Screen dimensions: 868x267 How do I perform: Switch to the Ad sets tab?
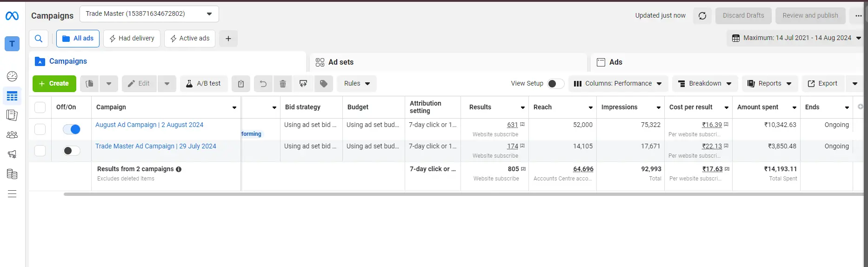(x=448, y=62)
